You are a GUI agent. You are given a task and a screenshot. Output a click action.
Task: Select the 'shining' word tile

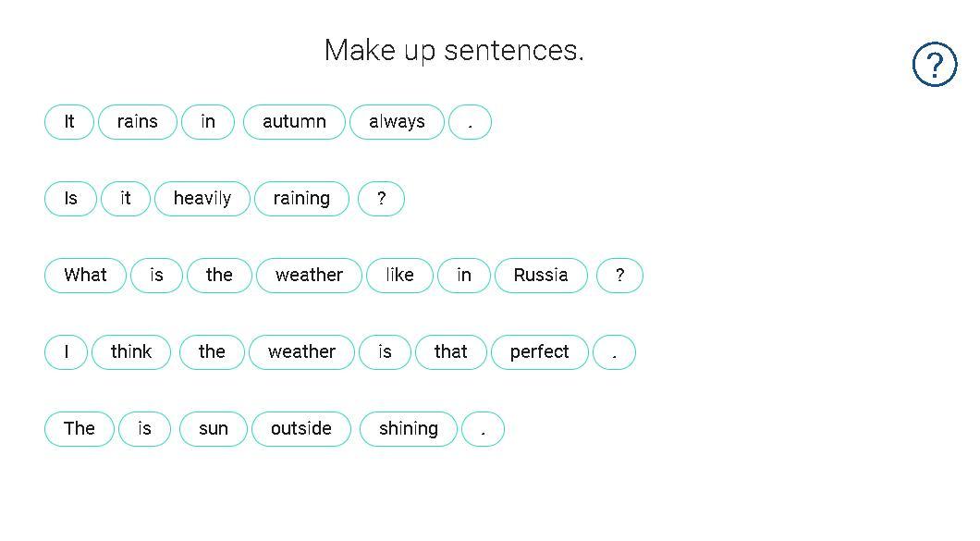pyautogui.click(x=408, y=429)
